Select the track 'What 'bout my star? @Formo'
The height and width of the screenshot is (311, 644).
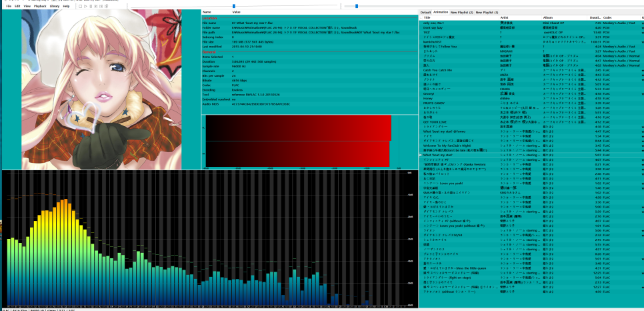(x=531, y=131)
